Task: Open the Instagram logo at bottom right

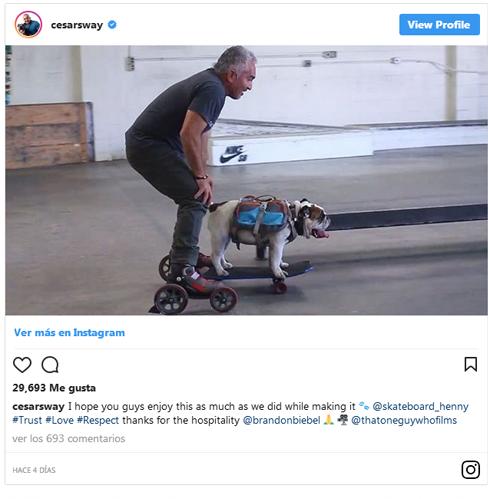Action: tap(471, 470)
